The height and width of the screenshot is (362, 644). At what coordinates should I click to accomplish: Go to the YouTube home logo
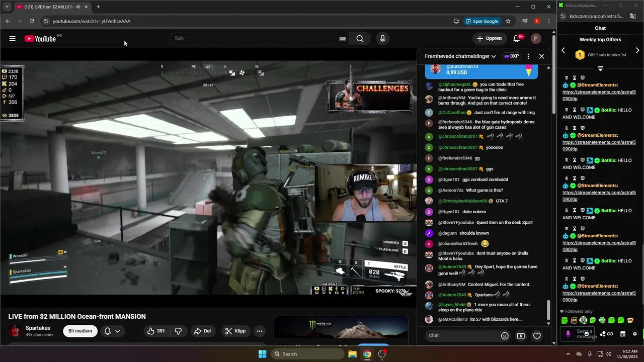(x=40, y=39)
